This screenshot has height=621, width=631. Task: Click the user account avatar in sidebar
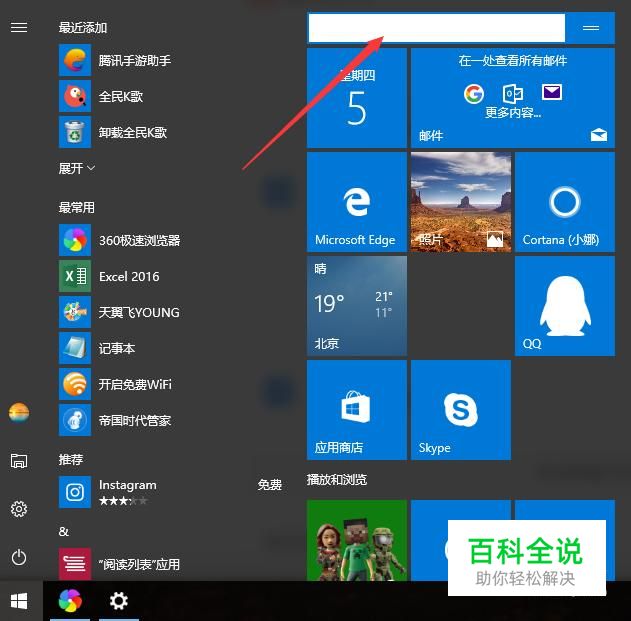pyautogui.click(x=19, y=413)
